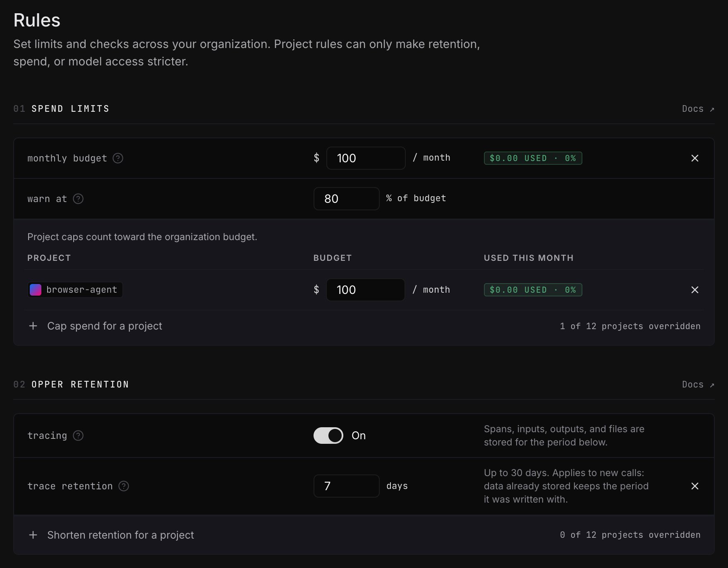This screenshot has height=568, width=728.
Task: Click the Rules page title
Action: click(x=37, y=20)
